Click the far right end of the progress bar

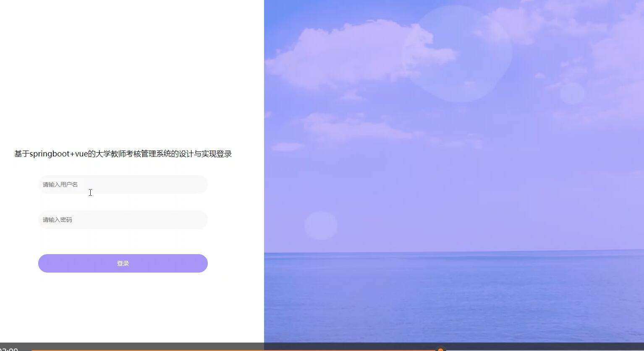[x=638, y=350]
